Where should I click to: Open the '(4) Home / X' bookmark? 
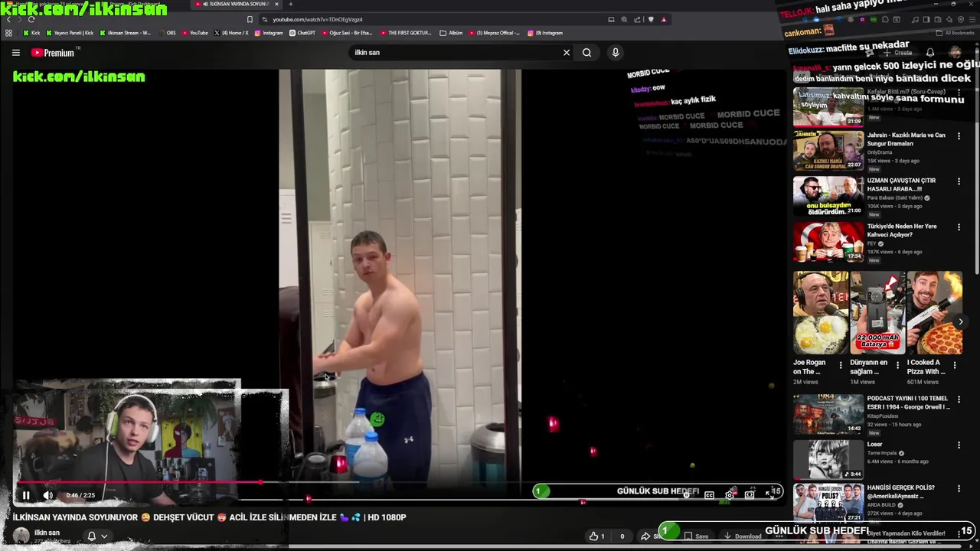[231, 33]
